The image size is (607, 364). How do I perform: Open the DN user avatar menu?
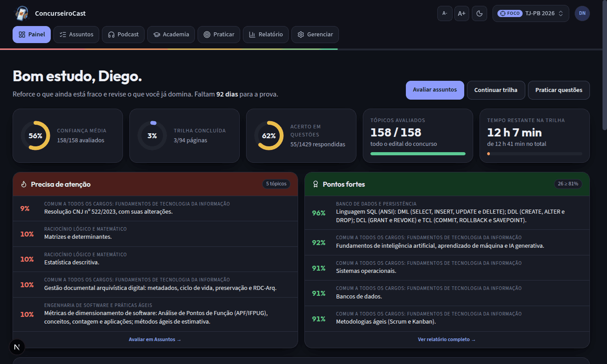click(582, 13)
